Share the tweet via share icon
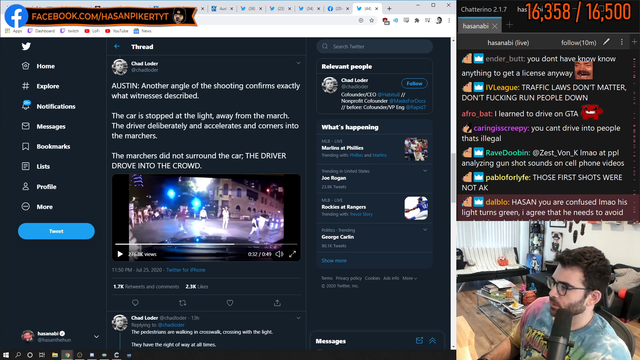The height and width of the screenshot is (360, 640). click(x=277, y=303)
